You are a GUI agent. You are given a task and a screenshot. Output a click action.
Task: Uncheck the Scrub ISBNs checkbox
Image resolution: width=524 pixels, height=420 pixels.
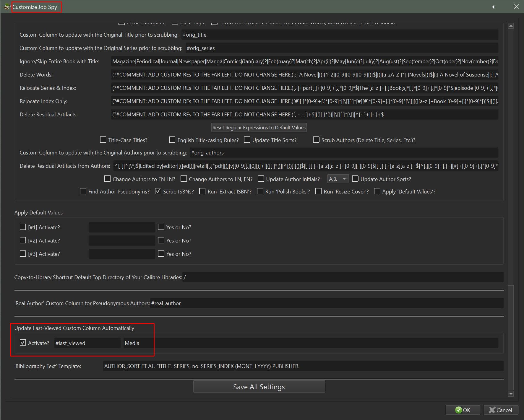(158, 191)
